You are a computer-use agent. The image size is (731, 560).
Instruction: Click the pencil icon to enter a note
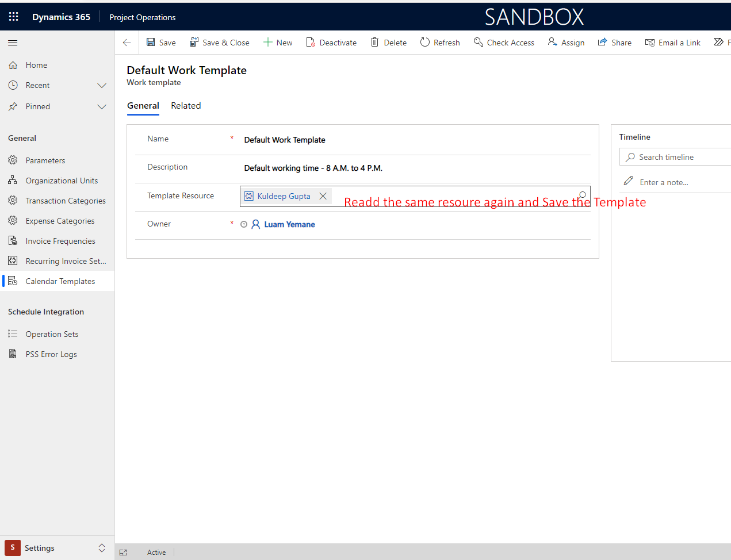[x=628, y=181]
